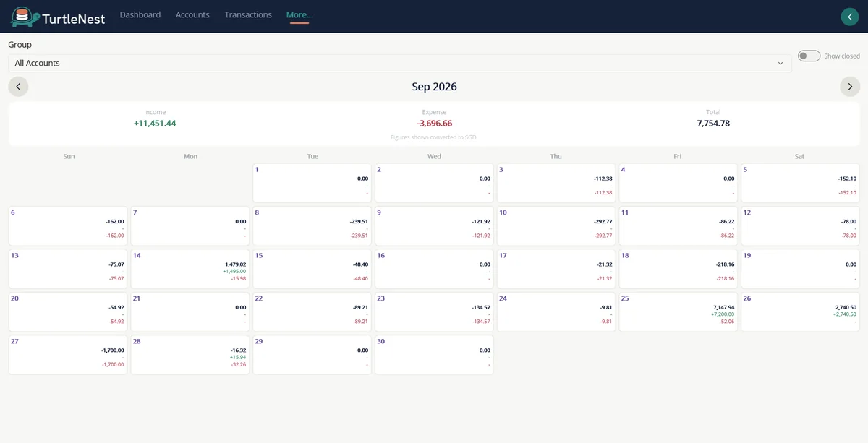This screenshot has height=443, width=868.
Task: Select day 25 cell with 7,147.94
Action: point(678,312)
